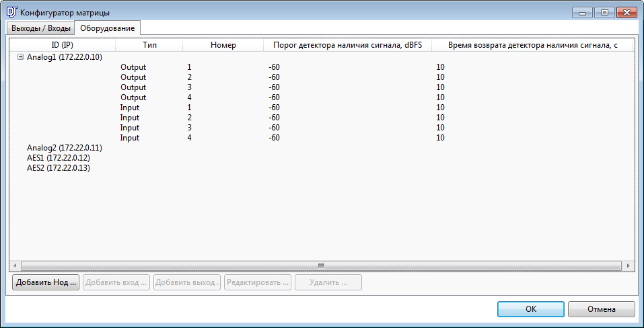This screenshot has height=328, width=644.
Task: Switch to the Выходы / Входы tab
Action: 41,28
